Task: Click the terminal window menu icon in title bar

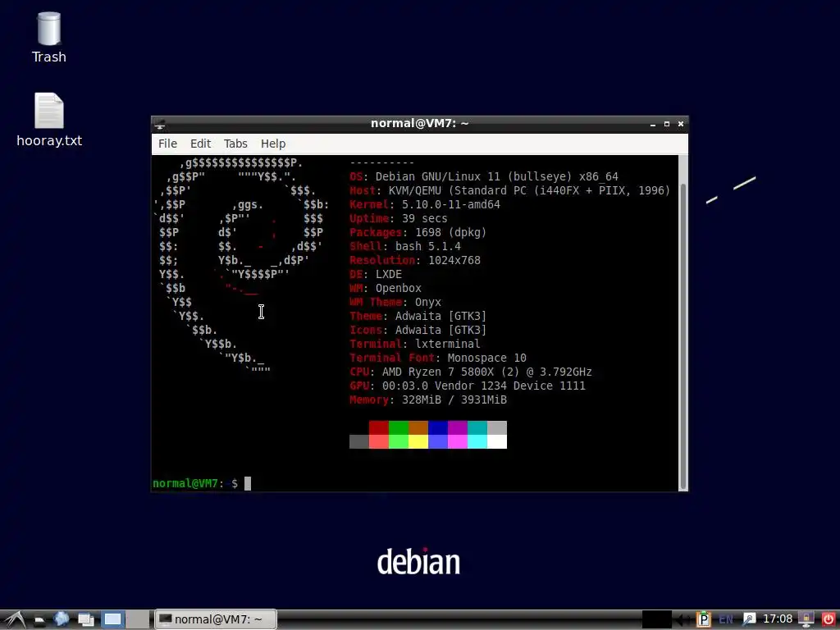Action: pyautogui.click(x=160, y=125)
